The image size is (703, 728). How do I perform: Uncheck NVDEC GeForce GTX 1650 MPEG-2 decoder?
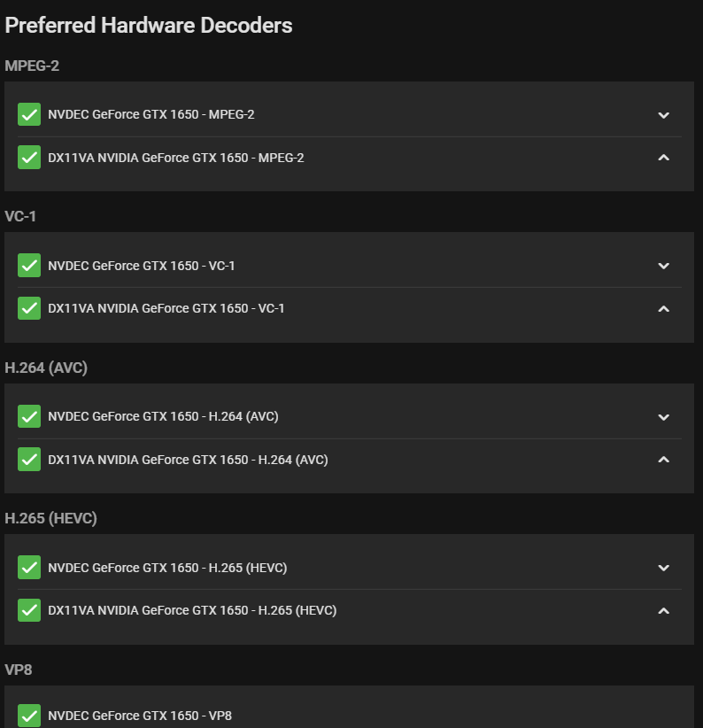pyautogui.click(x=29, y=114)
